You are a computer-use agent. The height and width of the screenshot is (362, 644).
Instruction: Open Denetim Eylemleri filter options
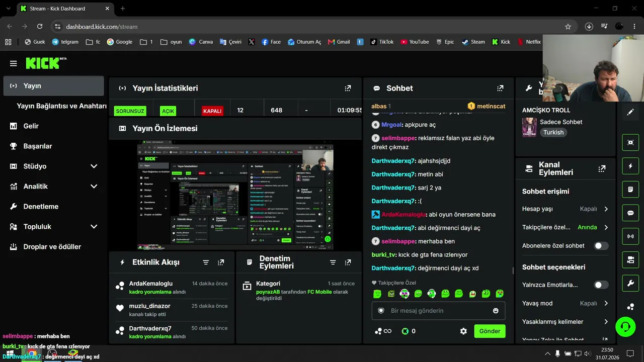(x=333, y=262)
